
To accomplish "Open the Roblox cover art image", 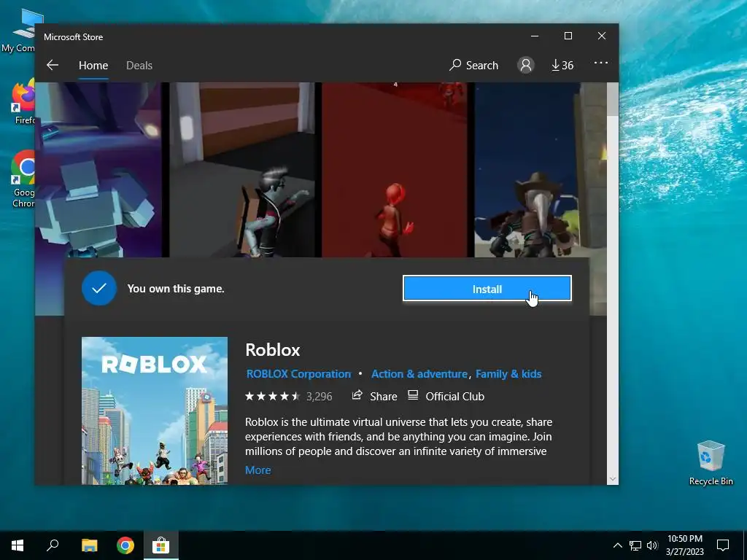I will point(155,411).
